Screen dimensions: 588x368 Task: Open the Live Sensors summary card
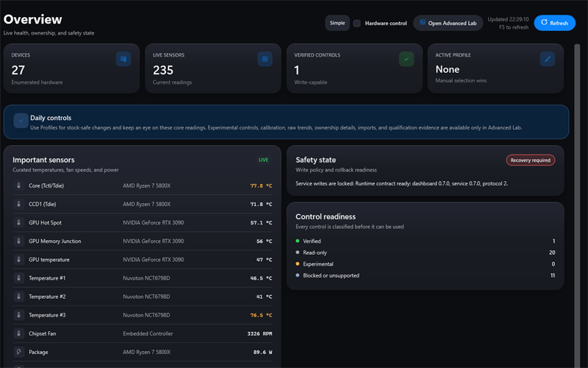coord(213,68)
